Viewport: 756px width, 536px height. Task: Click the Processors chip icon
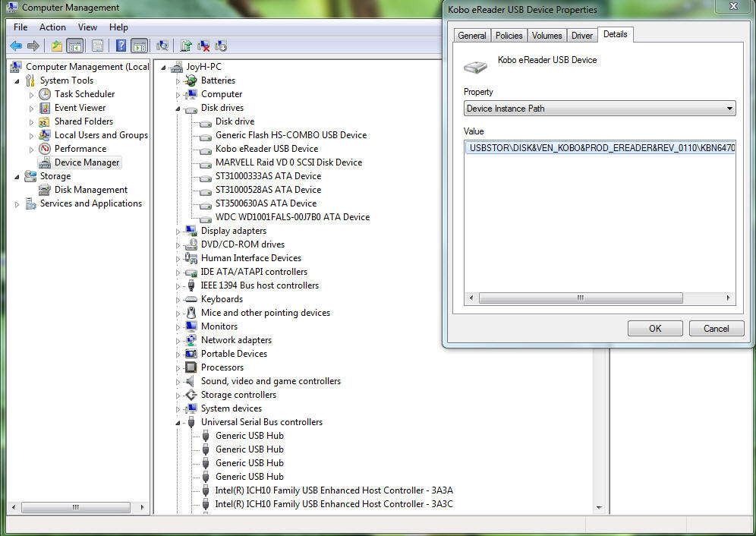[x=191, y=367]
